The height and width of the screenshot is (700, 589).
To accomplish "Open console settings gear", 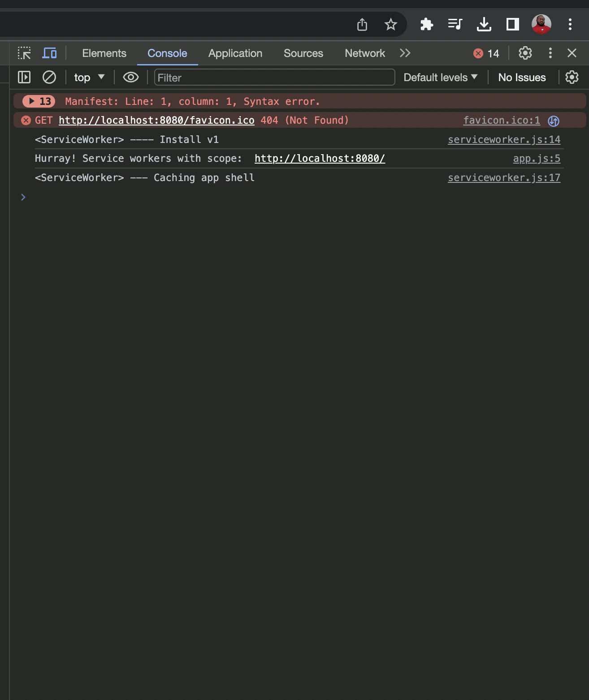I will coord(572,77).
